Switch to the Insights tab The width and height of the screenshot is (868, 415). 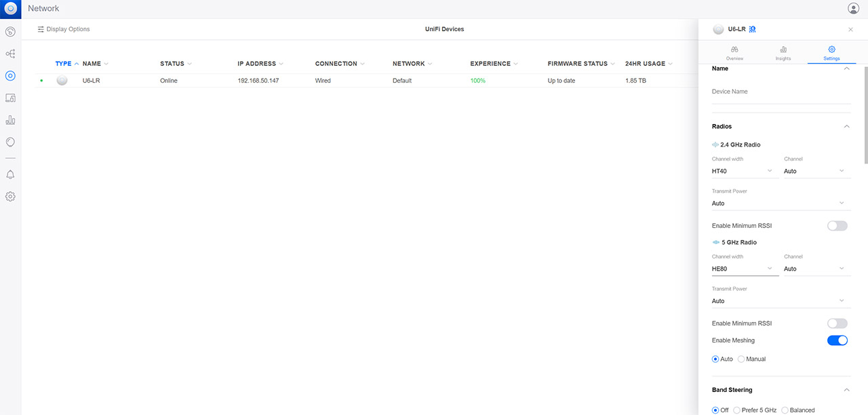(783, 54)
